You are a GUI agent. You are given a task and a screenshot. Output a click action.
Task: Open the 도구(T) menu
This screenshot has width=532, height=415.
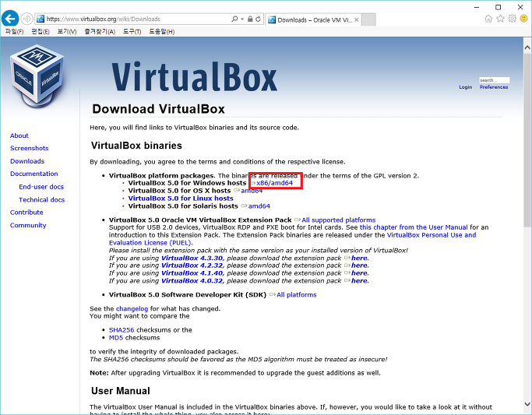132,31
